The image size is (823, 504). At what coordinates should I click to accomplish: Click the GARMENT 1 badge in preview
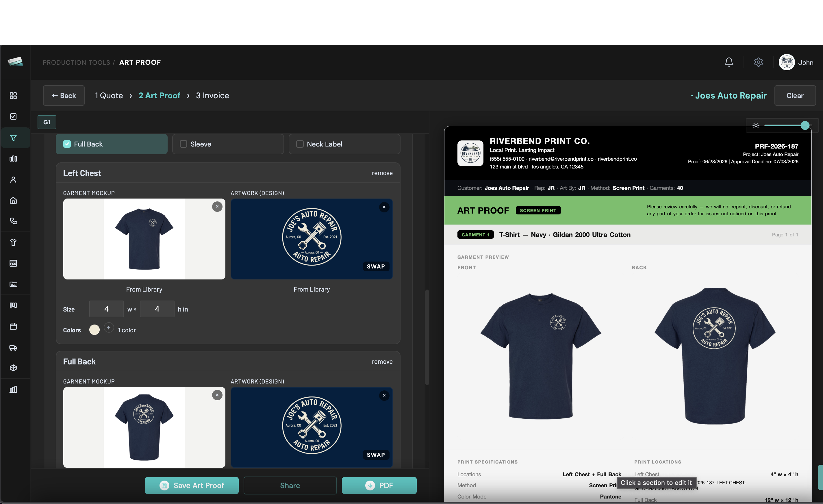point(475,235)
